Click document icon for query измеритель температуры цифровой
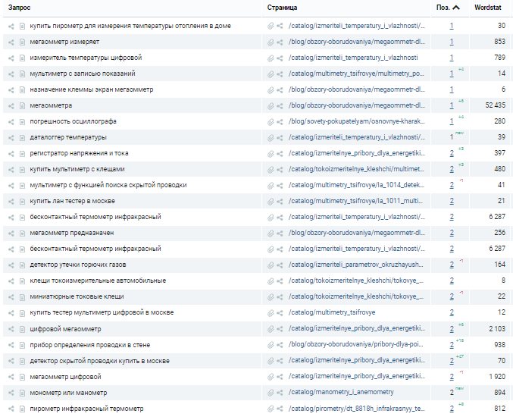Image resolution: width=513 pixels, height=420 pixels. [x=22, y=58]
